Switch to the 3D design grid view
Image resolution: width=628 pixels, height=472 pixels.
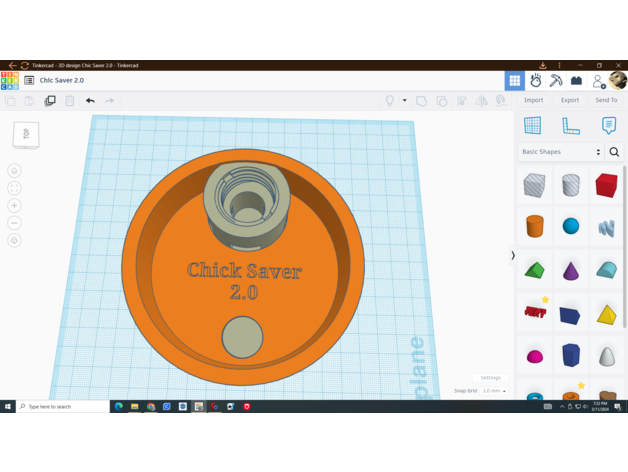[515, 80]
